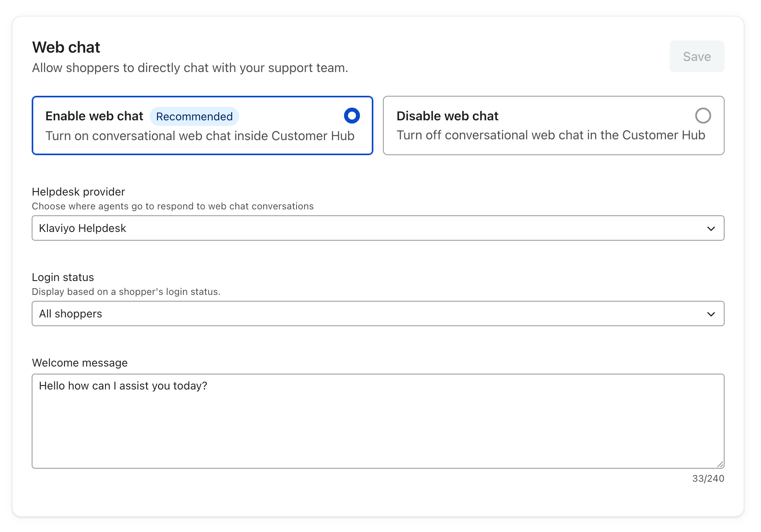Click the Enable web chat card title
This screenshot has height=532, width=761.
(x=94, y=116)
